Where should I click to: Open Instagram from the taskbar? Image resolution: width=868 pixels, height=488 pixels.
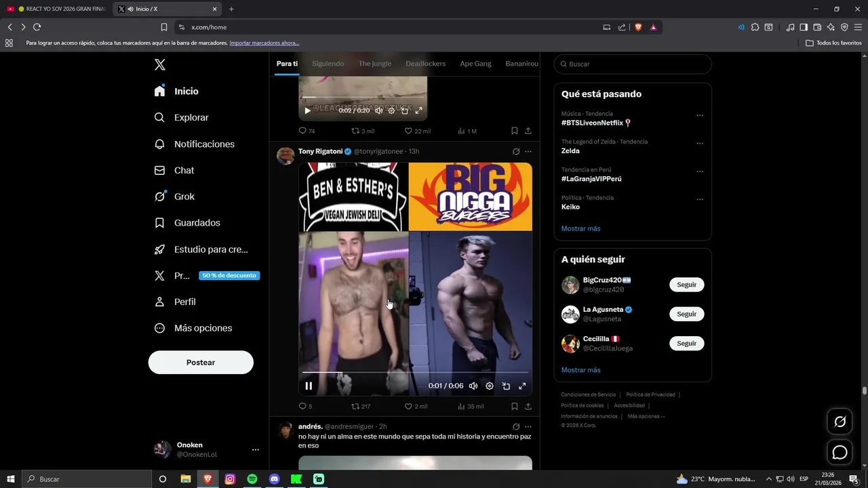pyautogui.click(x=230, y=479)
